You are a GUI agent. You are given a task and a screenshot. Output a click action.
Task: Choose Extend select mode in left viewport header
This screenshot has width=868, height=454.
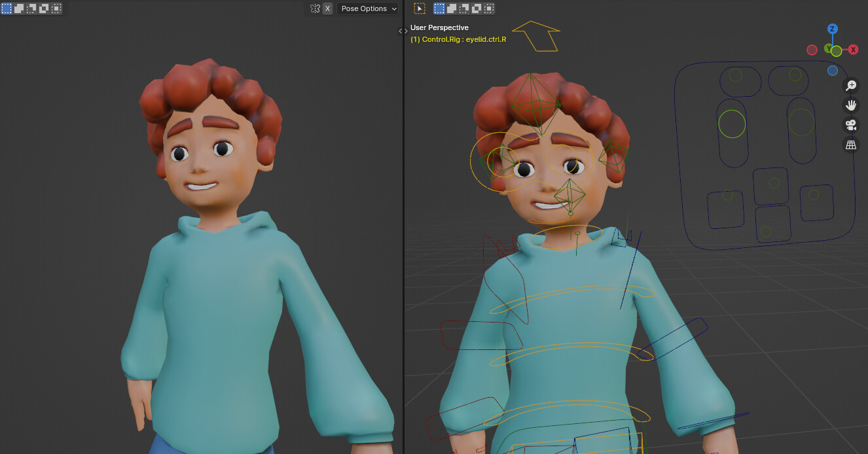(19, 8)
